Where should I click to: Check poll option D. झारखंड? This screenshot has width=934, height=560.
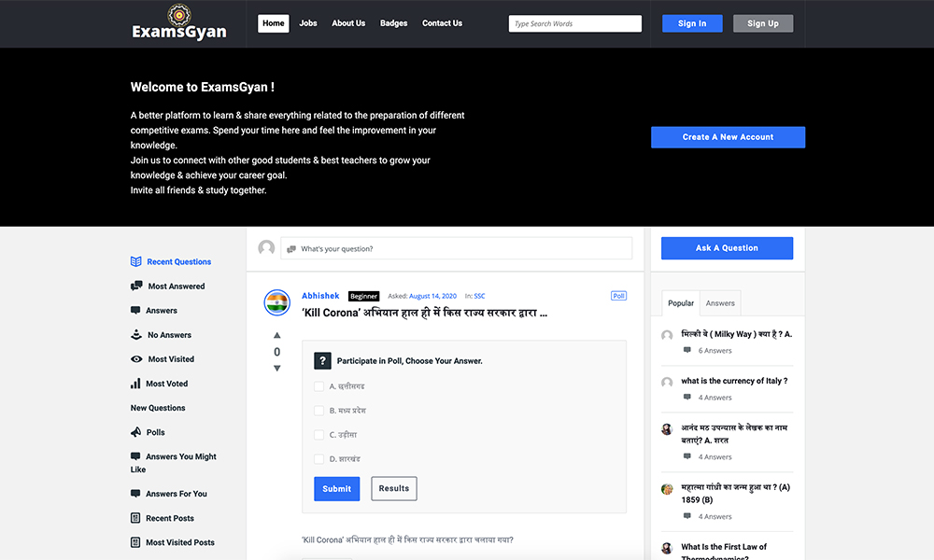[x=319, y=459]
